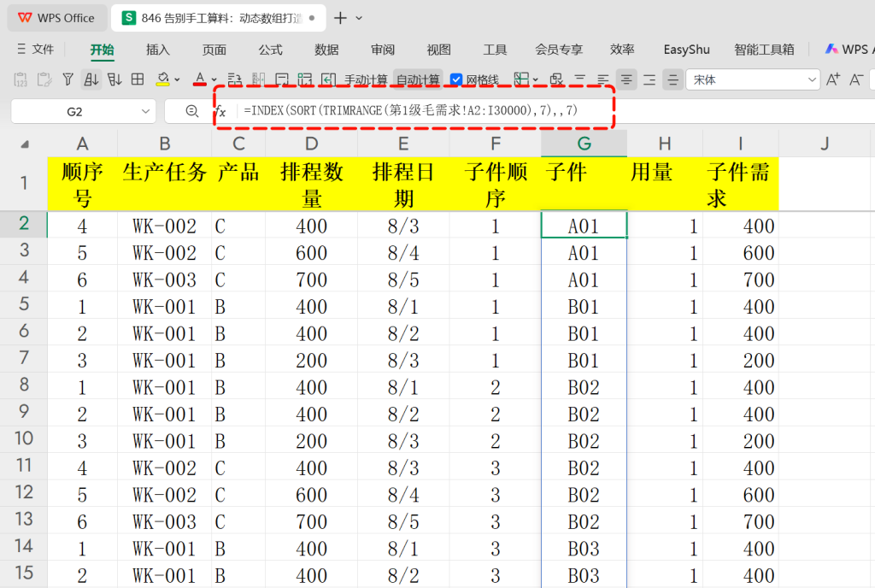The height and width of the screenshot is (588, 875).
Task: Click the center align icon
Action: tap(626, 79)
